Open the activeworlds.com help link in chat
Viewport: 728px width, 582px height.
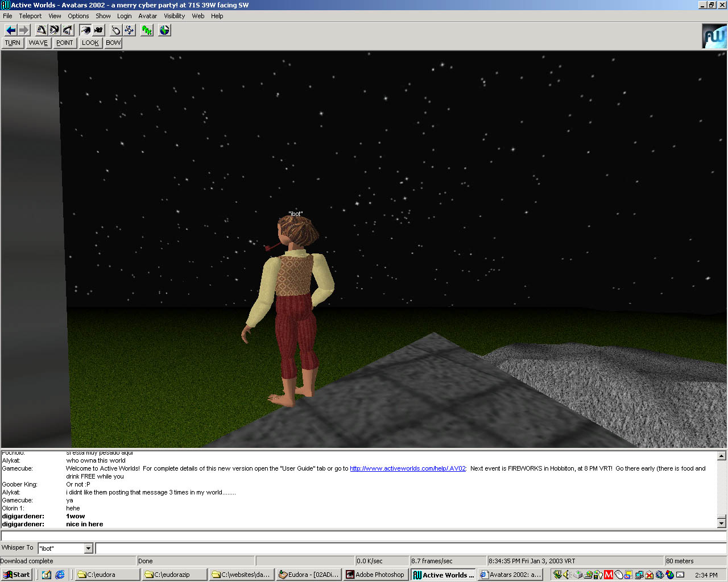[407, 468]
